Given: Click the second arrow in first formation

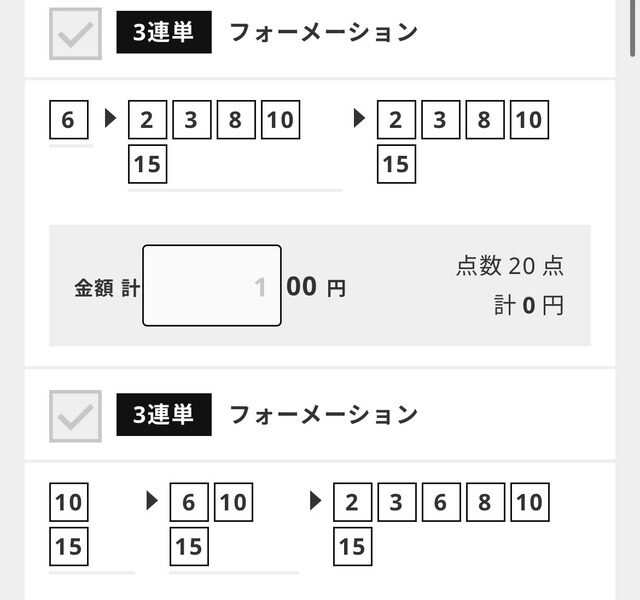Looking at the screenshot, I should tap(359, 118).
